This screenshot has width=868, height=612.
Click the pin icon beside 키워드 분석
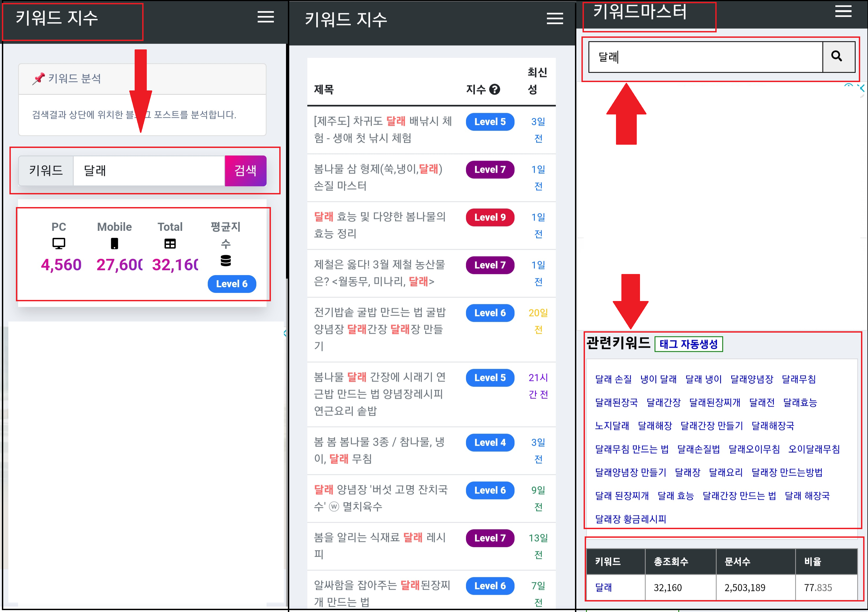pos(39,79)
